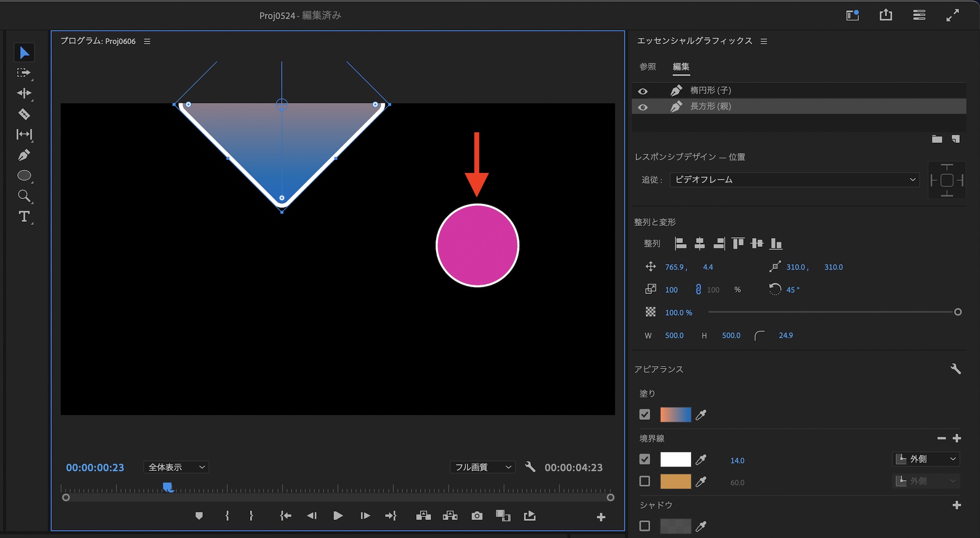Viewport: 980px width, 538px height.
Task: Click the W width value 500.0
Action: pyautogui.click(x=674, y=336)
